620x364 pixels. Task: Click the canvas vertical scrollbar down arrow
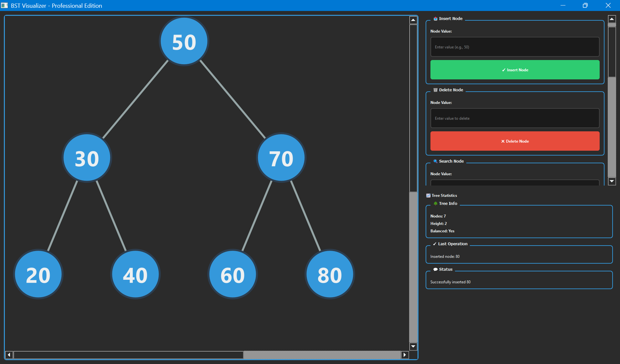point(413,347)
